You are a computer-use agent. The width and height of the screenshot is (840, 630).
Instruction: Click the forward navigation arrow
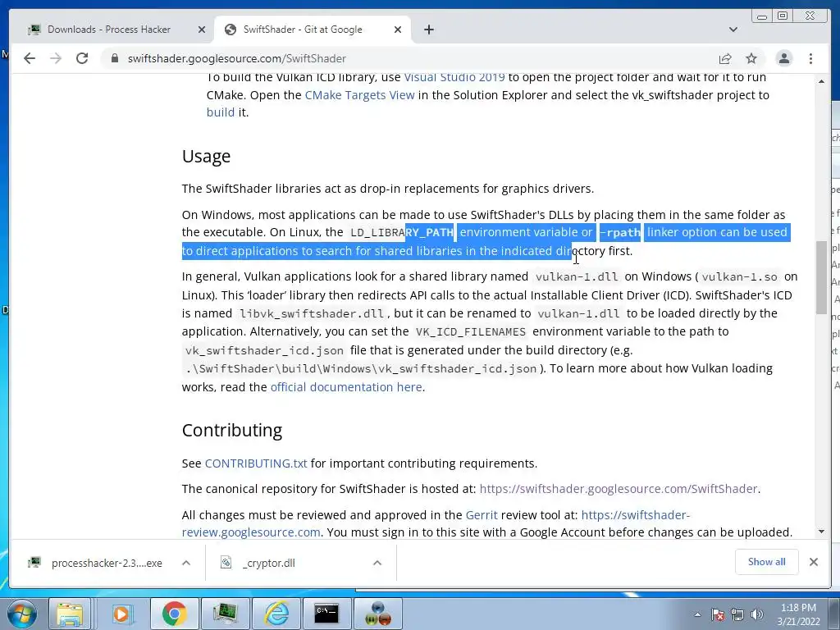pyautogui.click(x=56, y=58)
